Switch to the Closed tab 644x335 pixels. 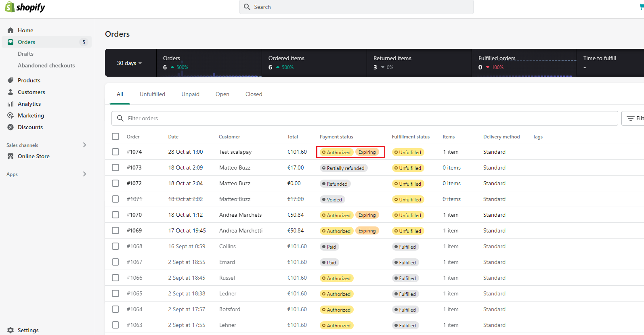(x=254, y=94)
